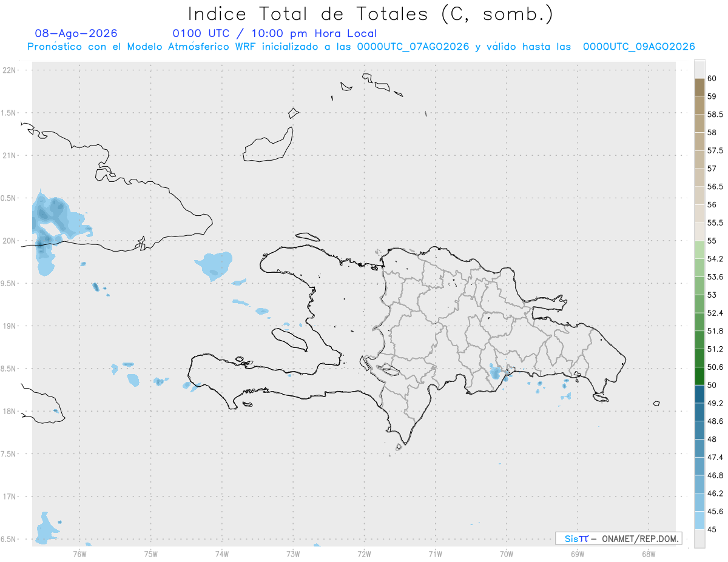Click the legend value "52.4"
The height and width of the screenshot is (562, 728).
coord(715,313)
